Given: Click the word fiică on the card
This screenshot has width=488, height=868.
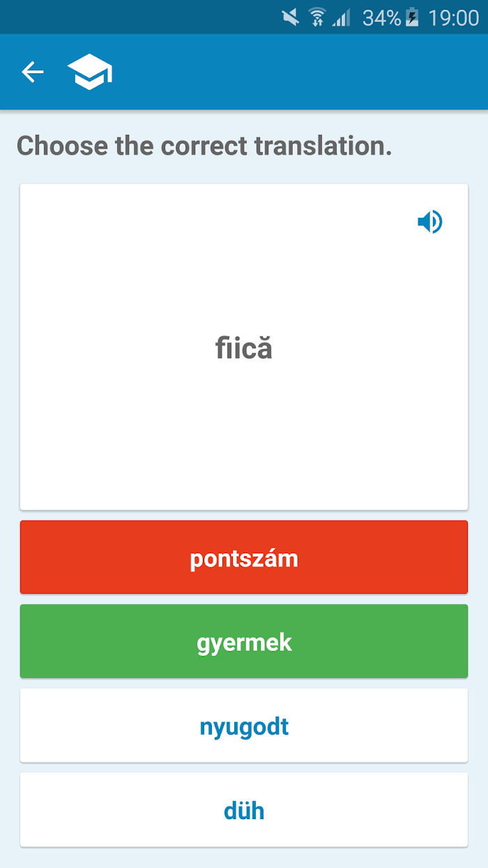Looking at the screenshot, I should click(x=244, y=347).
